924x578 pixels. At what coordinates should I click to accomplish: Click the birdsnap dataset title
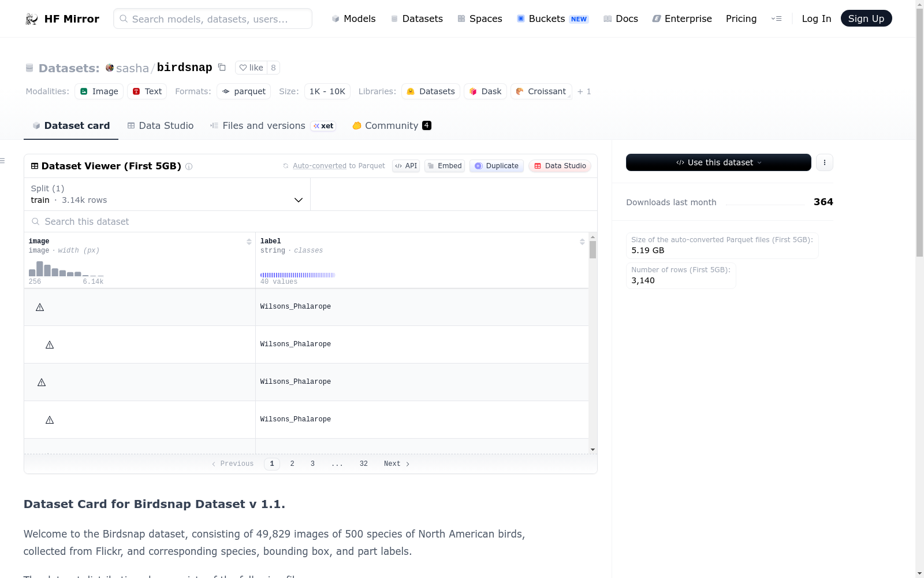(x=185, y=68)
